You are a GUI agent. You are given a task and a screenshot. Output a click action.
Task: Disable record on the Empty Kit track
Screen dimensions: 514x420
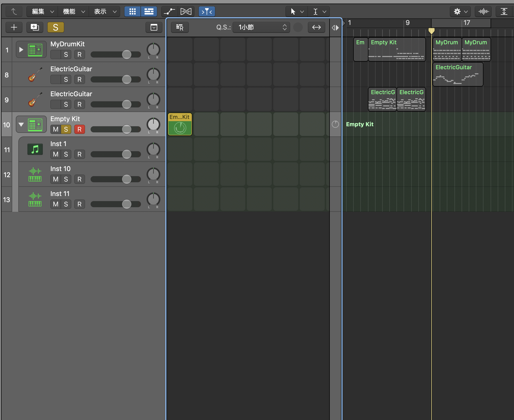coord(79,129)
